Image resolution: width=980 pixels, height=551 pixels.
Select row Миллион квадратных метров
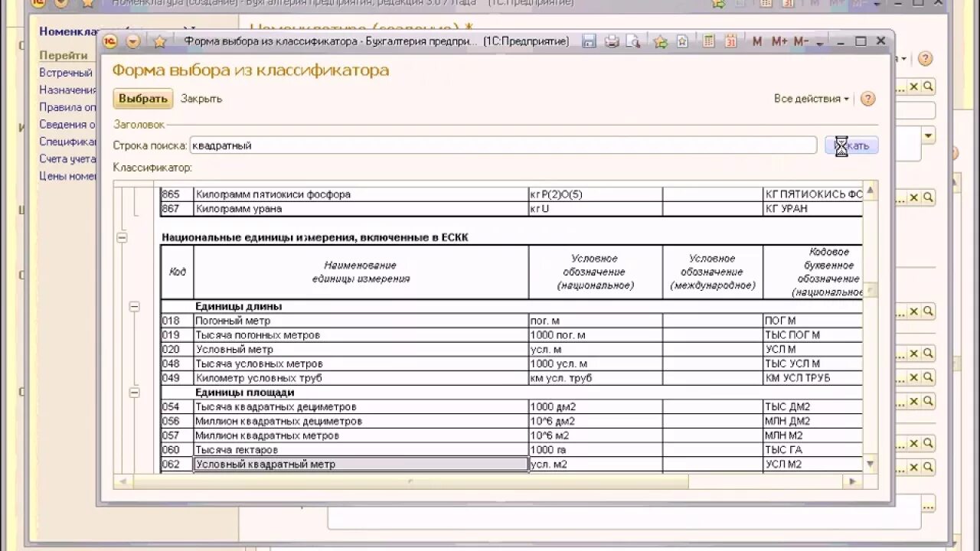511,435
